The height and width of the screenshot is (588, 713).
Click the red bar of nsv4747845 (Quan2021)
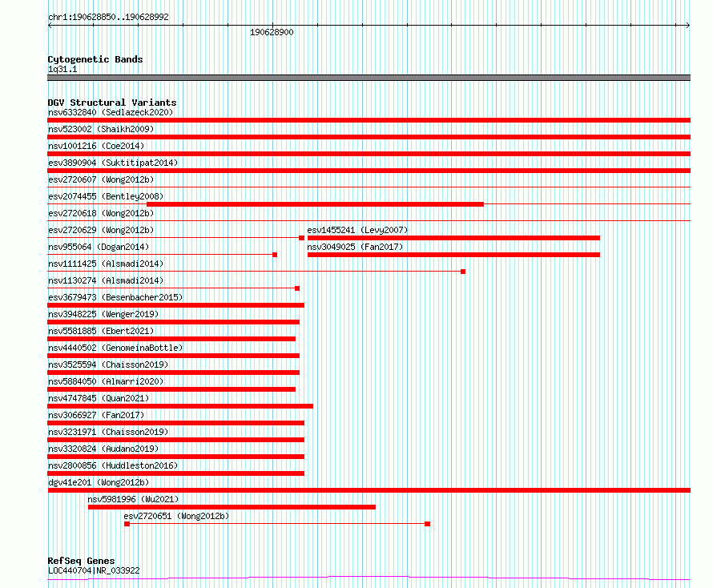click(180, 406)
